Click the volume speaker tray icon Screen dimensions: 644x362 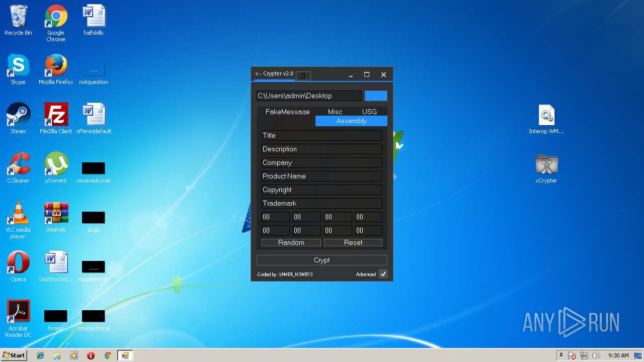[x=596, y=355]
